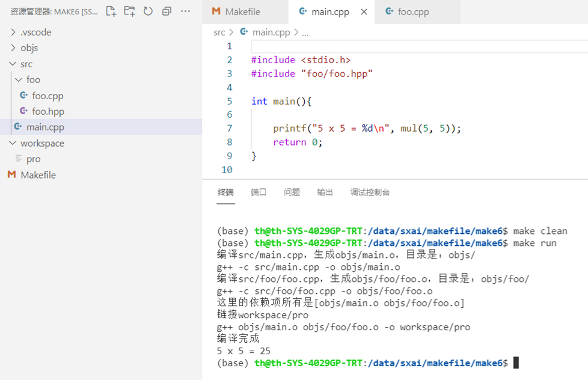Open the 端口 ports panel tab
Screen dimensions: 588x380
point(259,192)
